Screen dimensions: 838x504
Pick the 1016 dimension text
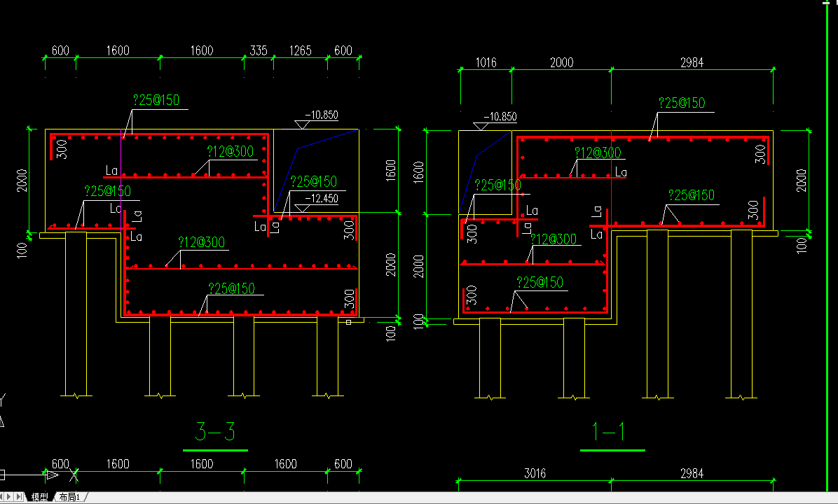[x=486, y=62]
